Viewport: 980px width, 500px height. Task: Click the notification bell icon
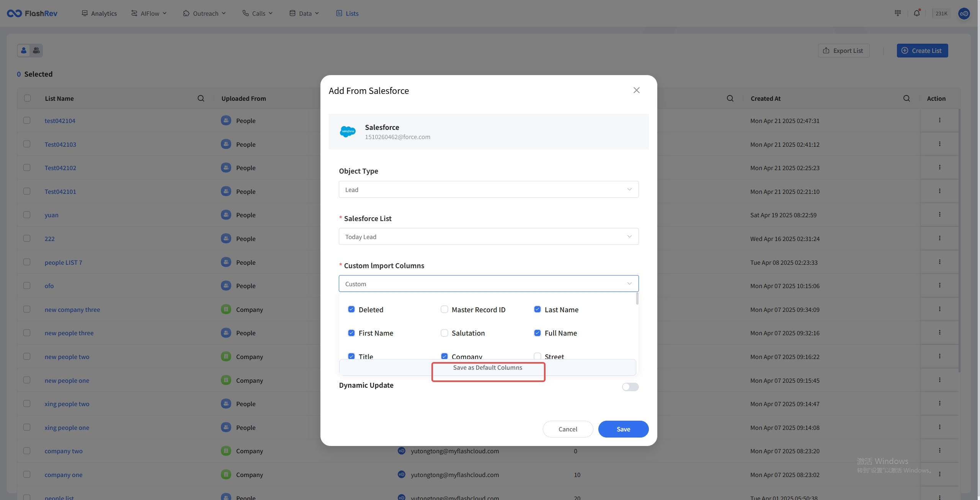[916, 13]
